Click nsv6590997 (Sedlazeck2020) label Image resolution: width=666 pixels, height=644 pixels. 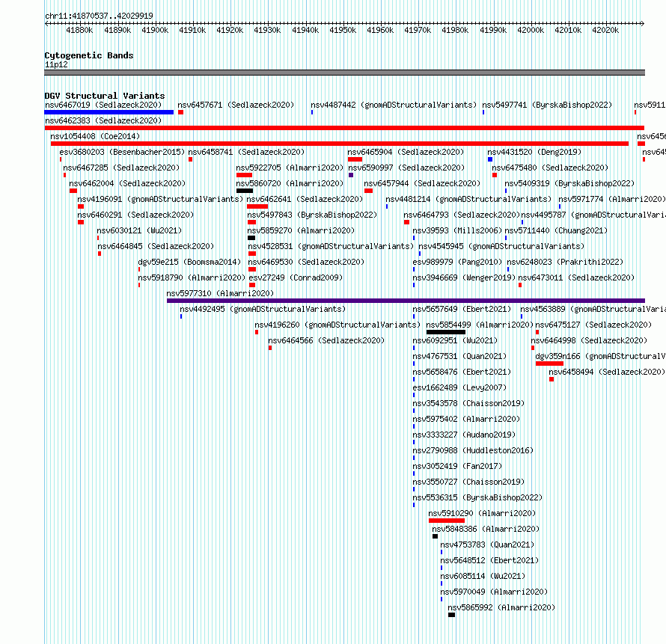point(406,168)
